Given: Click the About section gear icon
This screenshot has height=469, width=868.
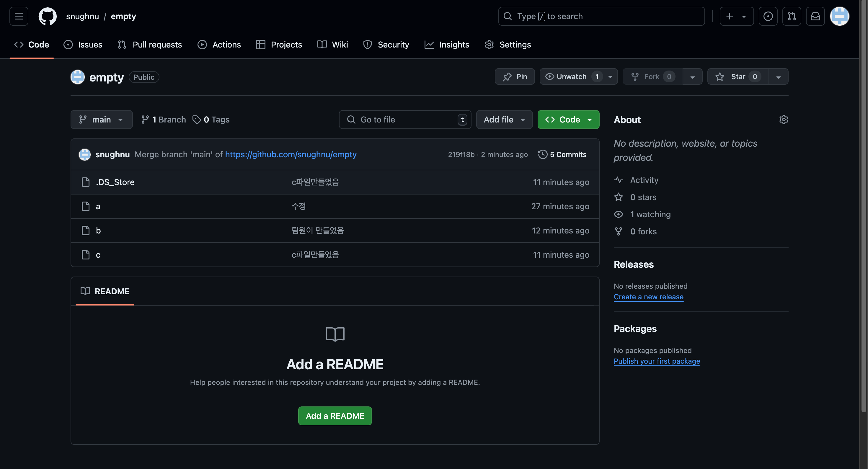Looking at the screenshot, I should tap(784, 120).
